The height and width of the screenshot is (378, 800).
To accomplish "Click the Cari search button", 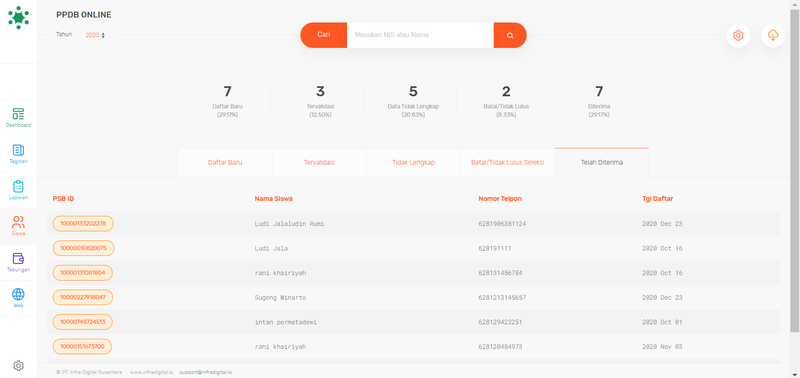I will tap(323, 35).
